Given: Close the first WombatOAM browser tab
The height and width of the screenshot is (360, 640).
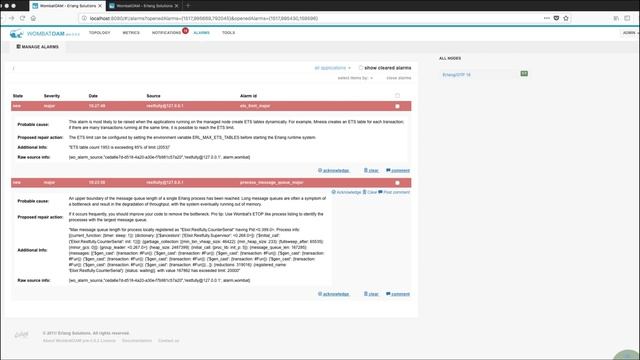Looking at the screenshot, I should pos(100,6).
